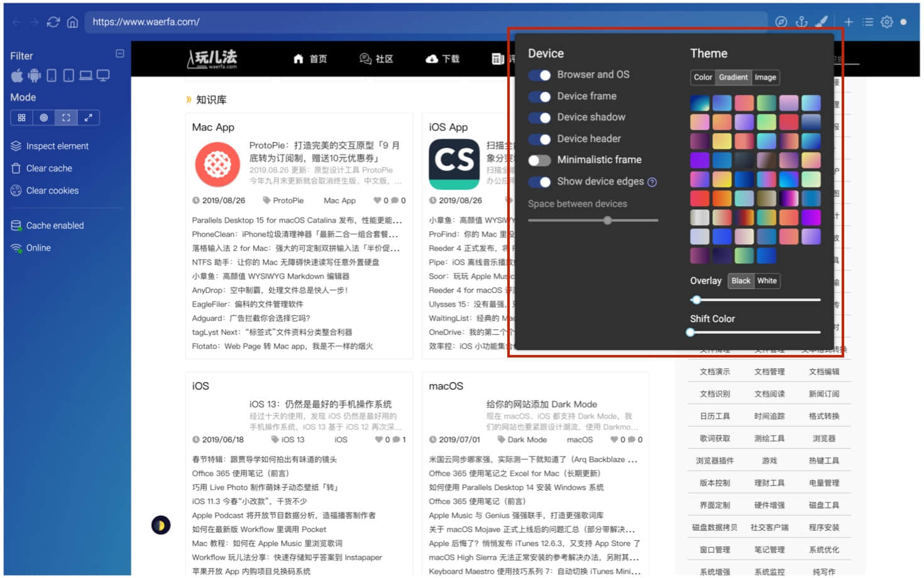Toggle the Online network status
Screen dimensions: 924x578
pos(31,248)
